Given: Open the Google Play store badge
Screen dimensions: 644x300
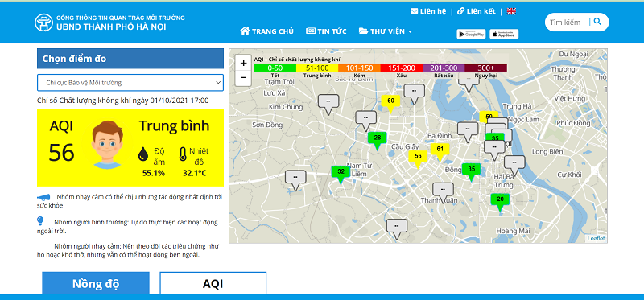Looking at the screenshot, I should [x=471, y=34].
